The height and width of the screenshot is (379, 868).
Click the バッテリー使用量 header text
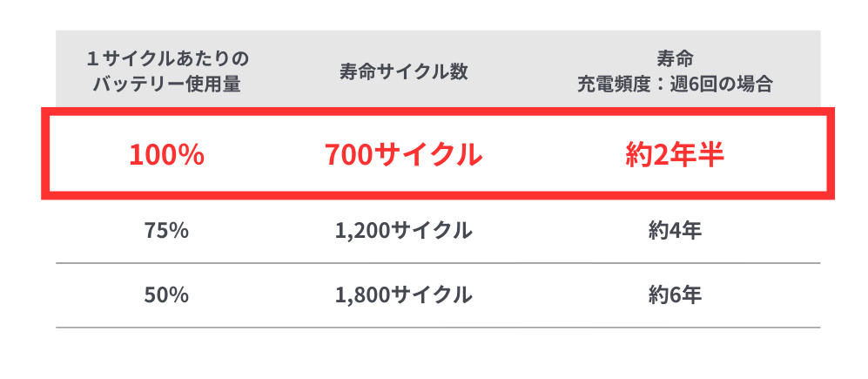[x=167, y=84]
